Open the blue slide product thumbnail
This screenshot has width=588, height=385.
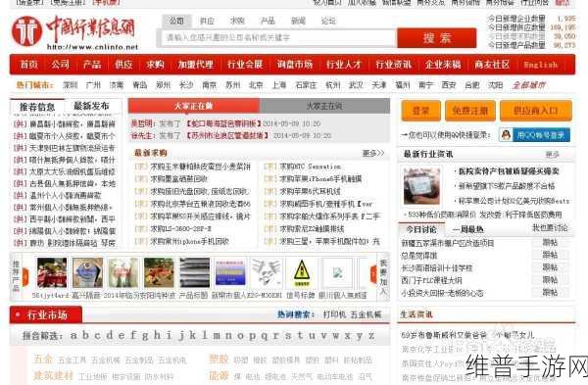[230, 273]
